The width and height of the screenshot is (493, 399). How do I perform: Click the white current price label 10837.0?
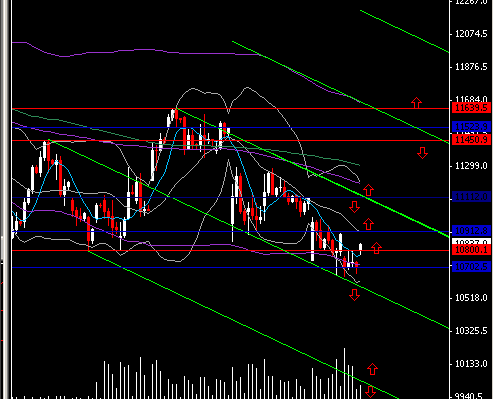point(471,242)
